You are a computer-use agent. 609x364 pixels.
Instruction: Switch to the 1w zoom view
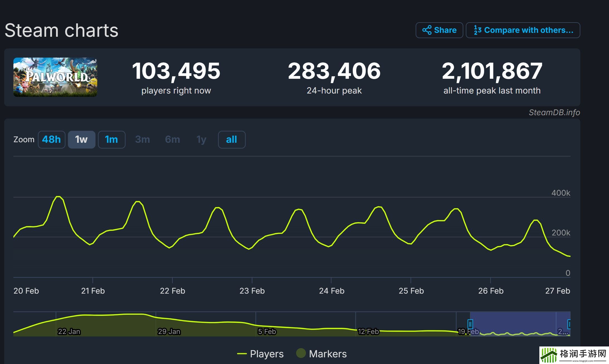point(81,140)
